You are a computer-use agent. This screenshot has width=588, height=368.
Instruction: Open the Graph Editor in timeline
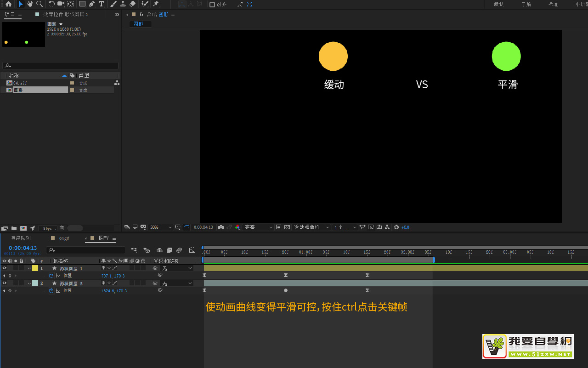[192, 250]
